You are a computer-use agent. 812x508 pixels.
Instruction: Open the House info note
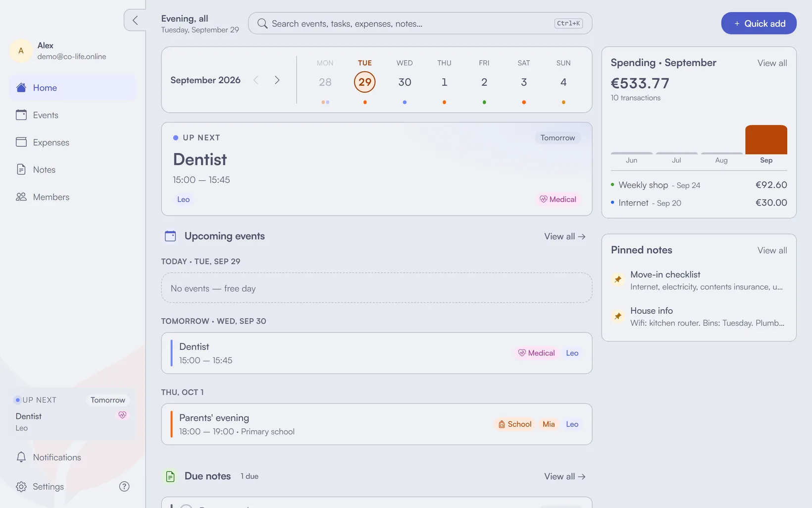pos(699,316)
